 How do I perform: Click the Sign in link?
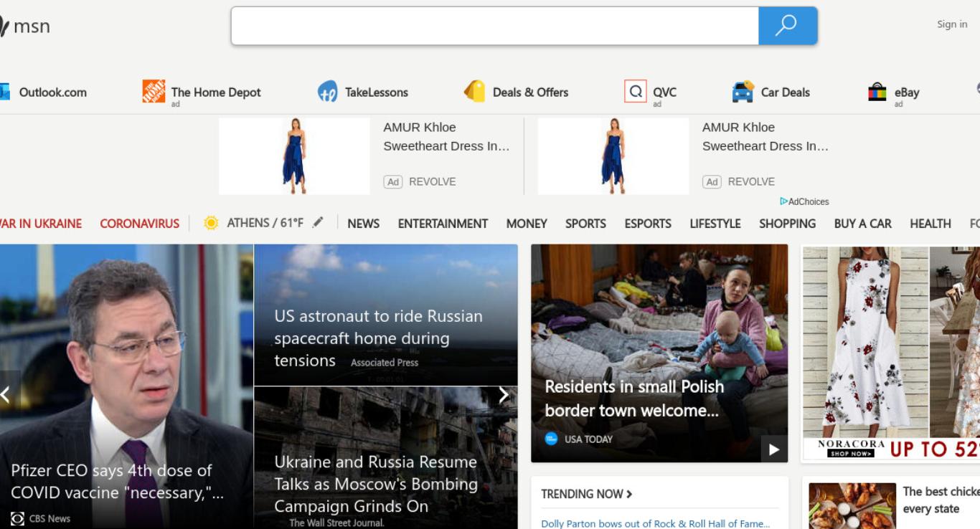952,24
